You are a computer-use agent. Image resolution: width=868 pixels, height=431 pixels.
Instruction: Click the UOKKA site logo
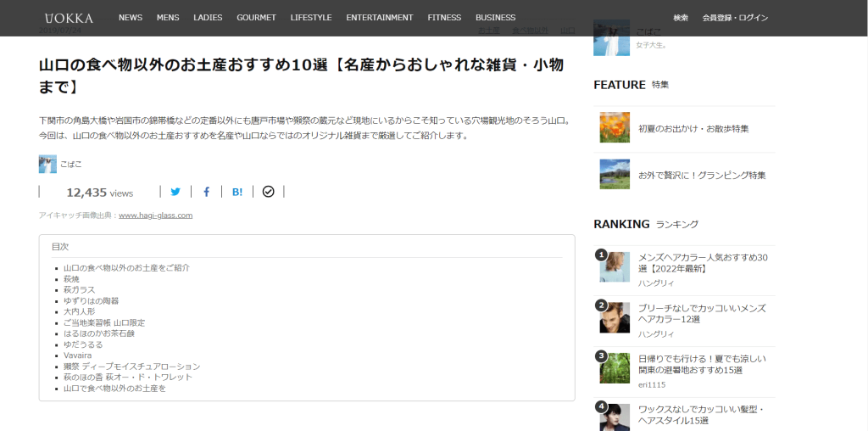coord(69,18)
